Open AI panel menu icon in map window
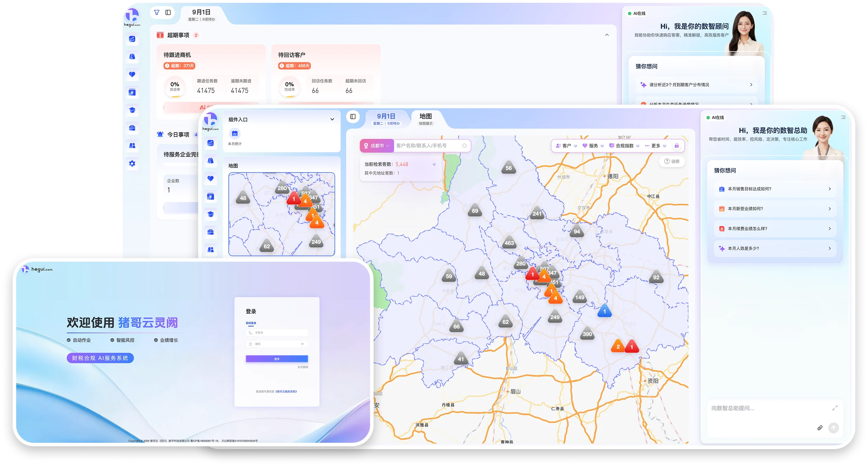The image size is (868, 466). click(x=843, y=117)
